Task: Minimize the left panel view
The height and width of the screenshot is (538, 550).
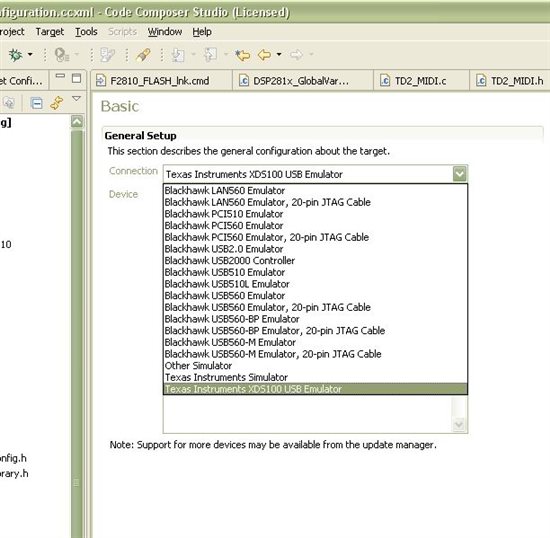Action: point(60,76)
